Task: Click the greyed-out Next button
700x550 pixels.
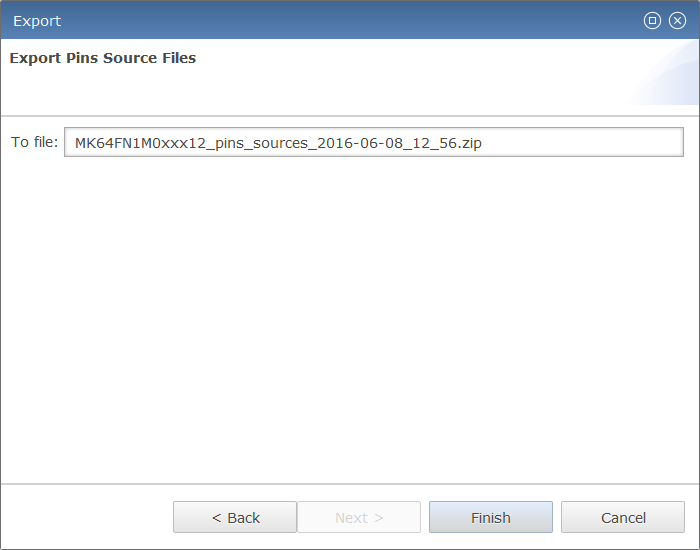Action: (x=359, y=517)
